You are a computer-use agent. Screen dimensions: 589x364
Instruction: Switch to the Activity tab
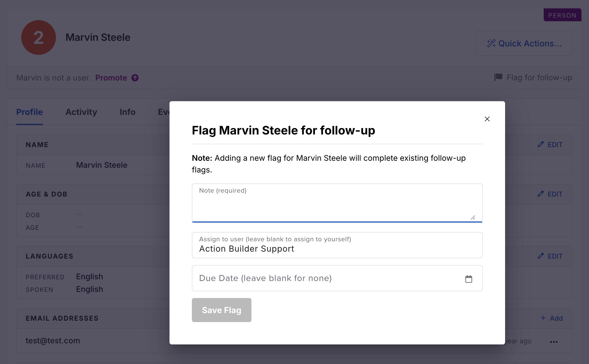tap(81, 112)
